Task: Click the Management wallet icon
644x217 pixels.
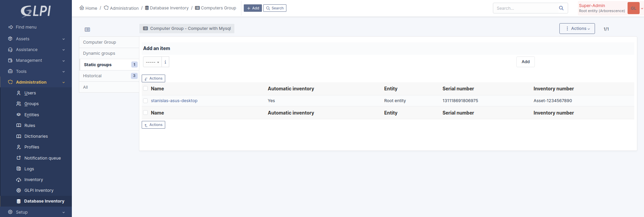Action: (10, 60)
